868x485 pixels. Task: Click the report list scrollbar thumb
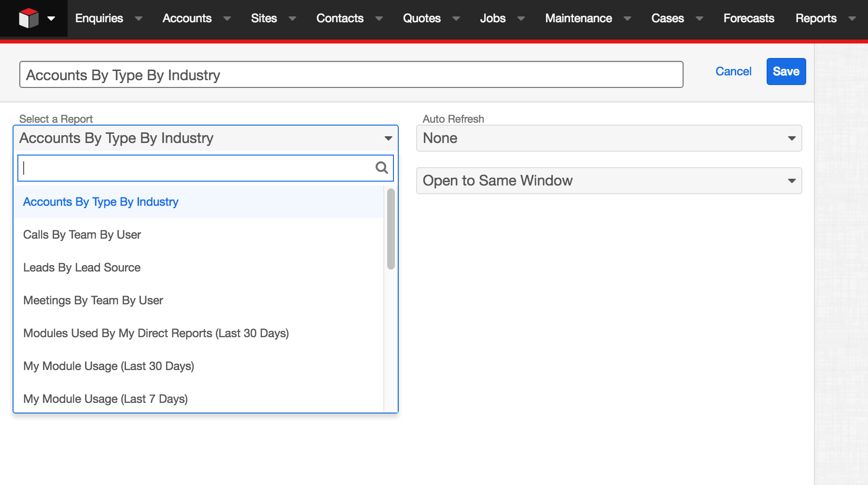[391, 228]
